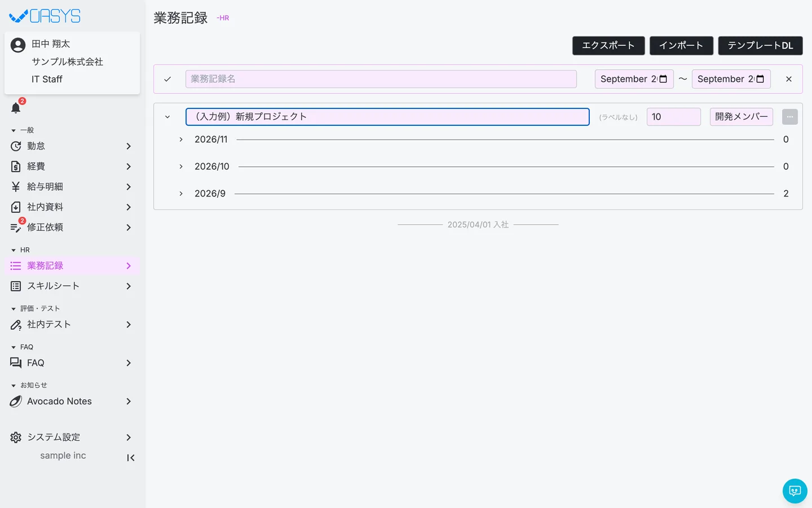
Task: Collapse the 評価・テスト section
Action: tap(14, 309)
